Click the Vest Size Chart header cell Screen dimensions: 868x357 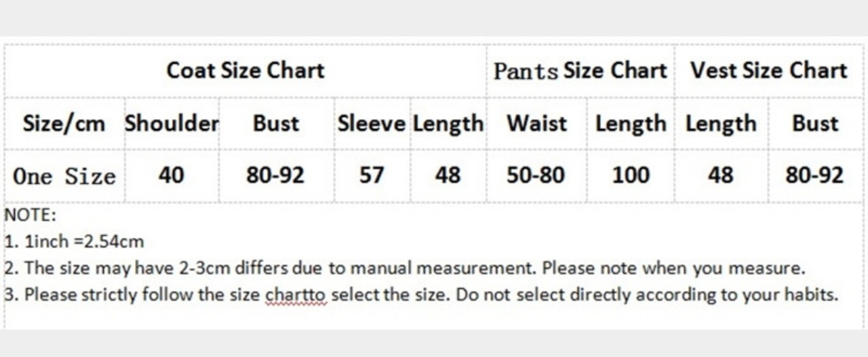pos(768,70)
